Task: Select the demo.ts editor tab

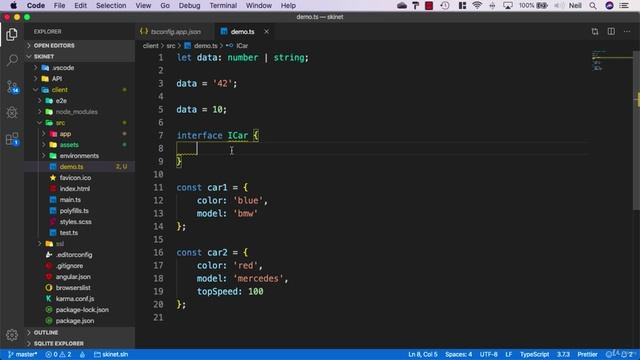Action: pyautogui.click(x=242, y=31)
